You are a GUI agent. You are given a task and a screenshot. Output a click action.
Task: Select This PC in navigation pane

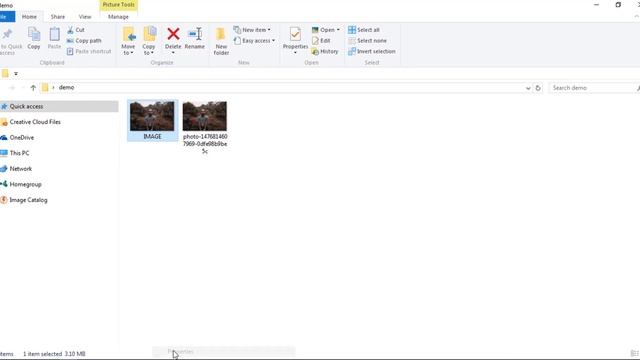pyautogui.click(x=15, y=153)
